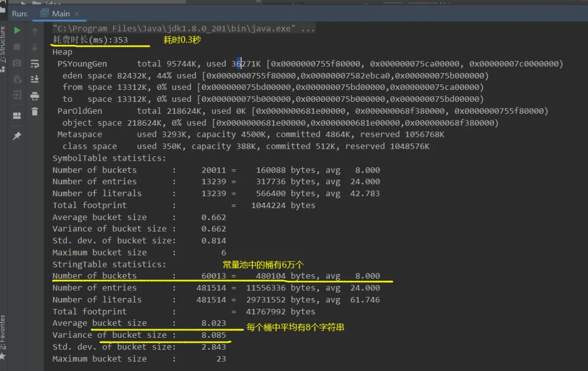Click Total footprint 41767992 bytes line

click(184, 312)
